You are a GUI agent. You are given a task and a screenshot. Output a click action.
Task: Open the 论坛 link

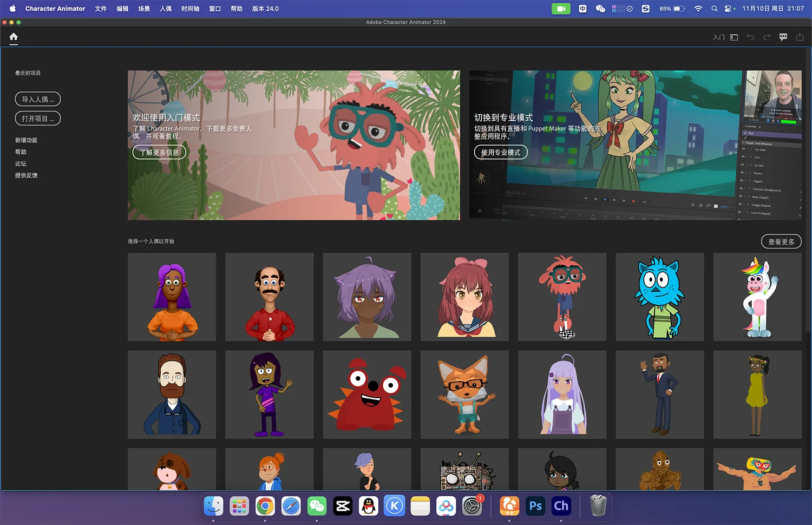21,163
